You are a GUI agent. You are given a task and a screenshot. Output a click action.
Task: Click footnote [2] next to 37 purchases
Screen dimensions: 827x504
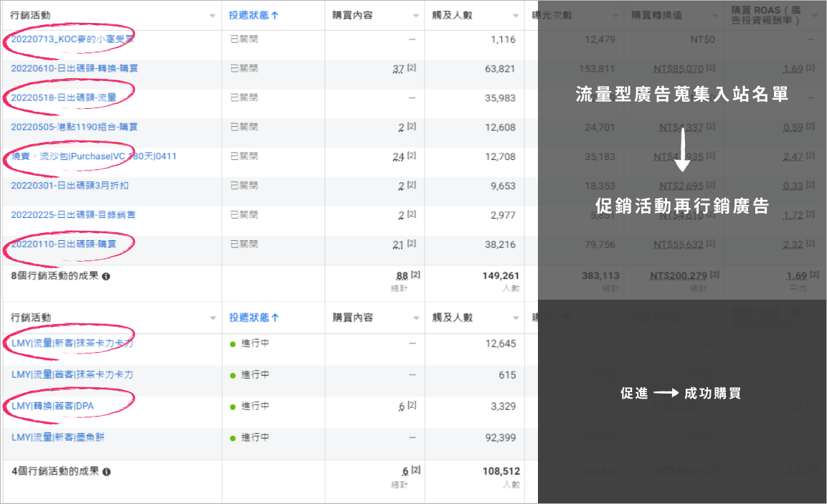pyautogui.click(x=411, y=67)
